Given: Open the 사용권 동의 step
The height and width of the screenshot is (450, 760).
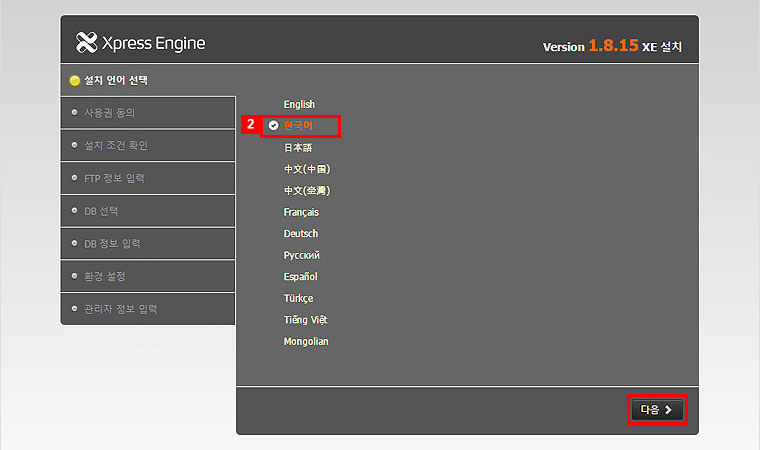Looking at the screenshot, I should 110,112.
